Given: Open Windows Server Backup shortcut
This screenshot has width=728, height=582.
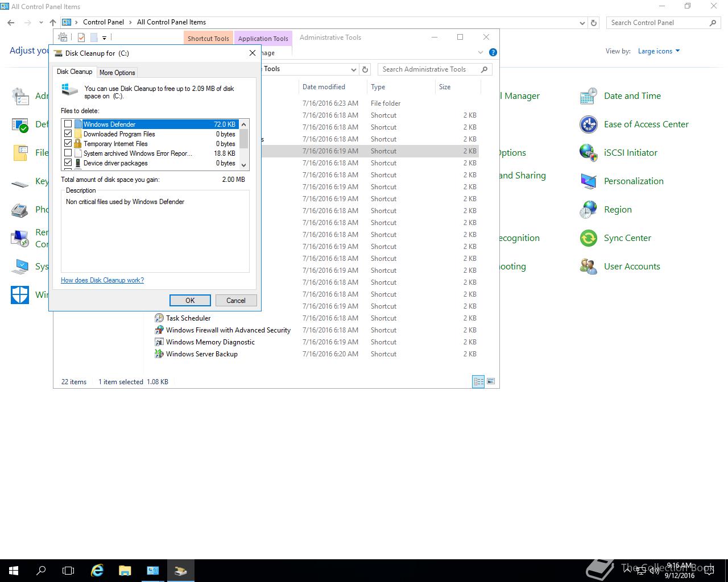Looking at the screenshot, I should tap(202, 354).
